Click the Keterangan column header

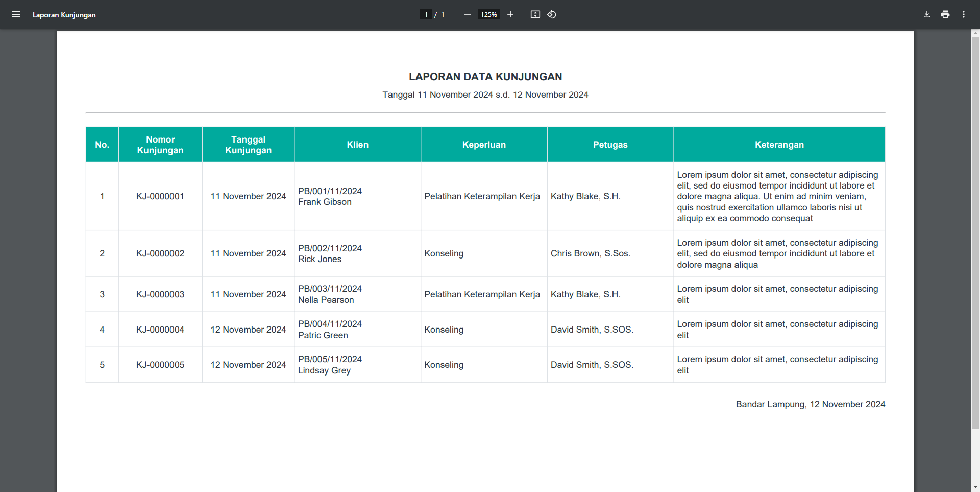(x=779, y=145)
